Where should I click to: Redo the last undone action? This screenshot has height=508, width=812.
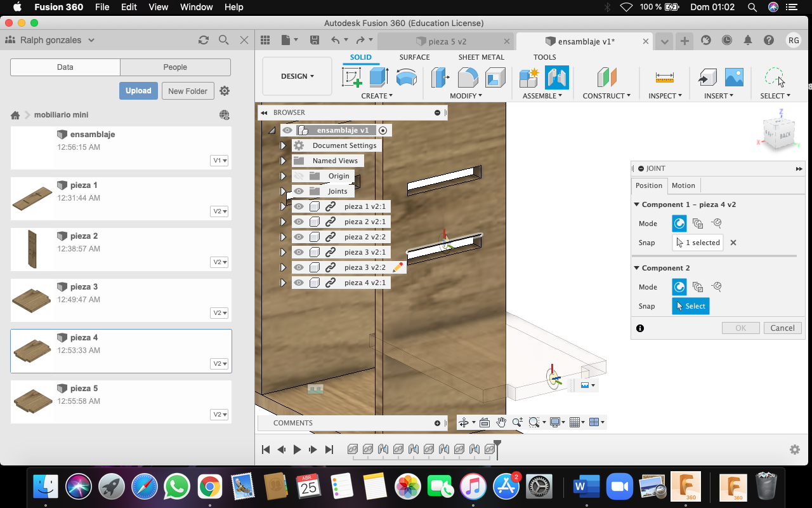point(360,41)
